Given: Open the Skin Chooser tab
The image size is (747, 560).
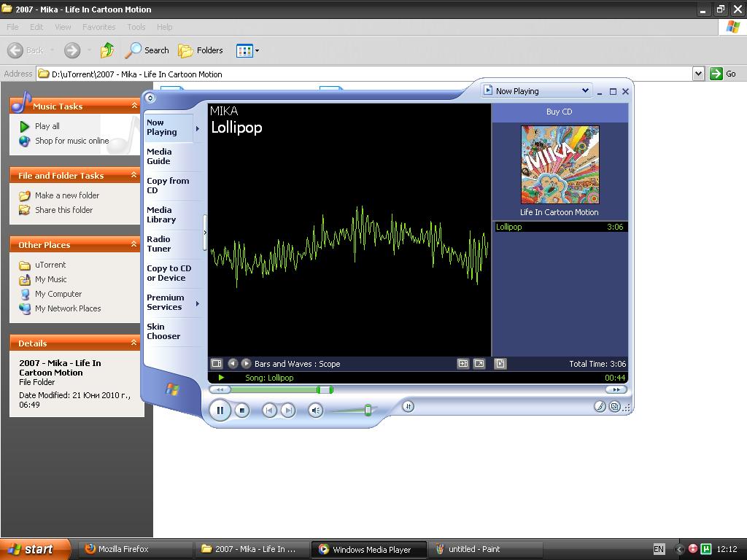Looking at the screenshot, I should click(169, 331).
